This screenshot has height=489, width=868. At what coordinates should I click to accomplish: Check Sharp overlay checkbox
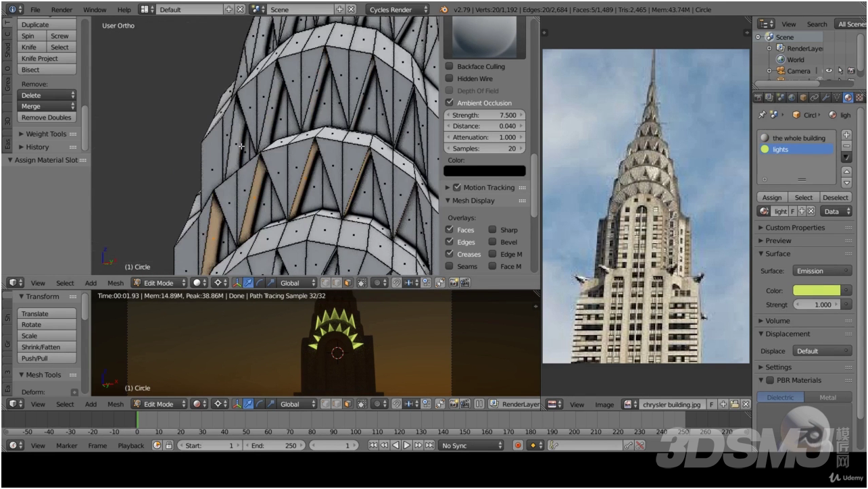tap(493, 230)
